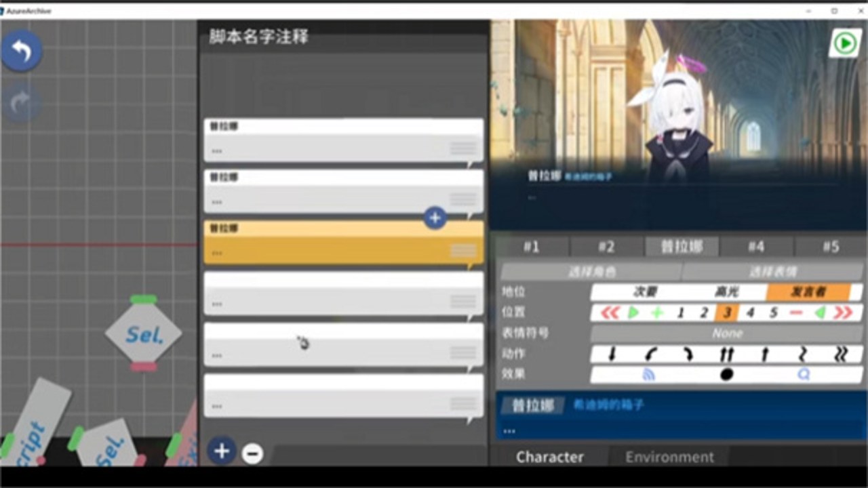Click the green right-pointing triangle in the 位置 row

pyautogui.click(x=633, y=313)
